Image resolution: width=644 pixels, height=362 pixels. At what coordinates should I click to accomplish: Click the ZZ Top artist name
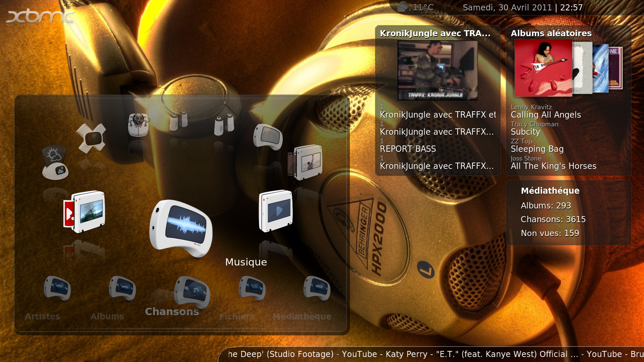click(x=521, y=141)
